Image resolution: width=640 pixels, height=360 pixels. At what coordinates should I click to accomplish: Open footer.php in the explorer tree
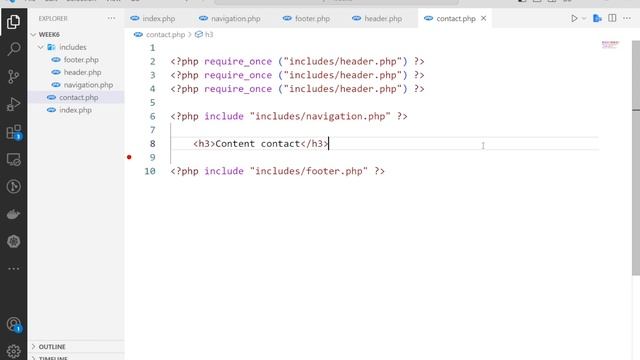pos(81,60)
